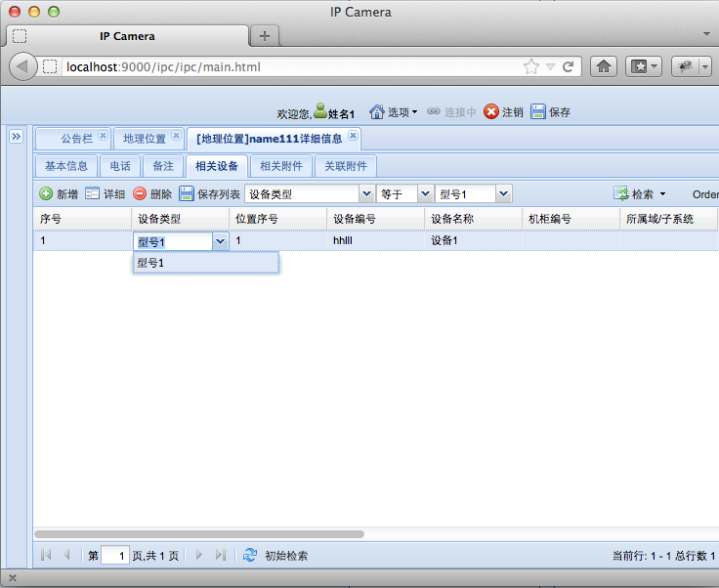Close the 地理位置 tab

176,137
